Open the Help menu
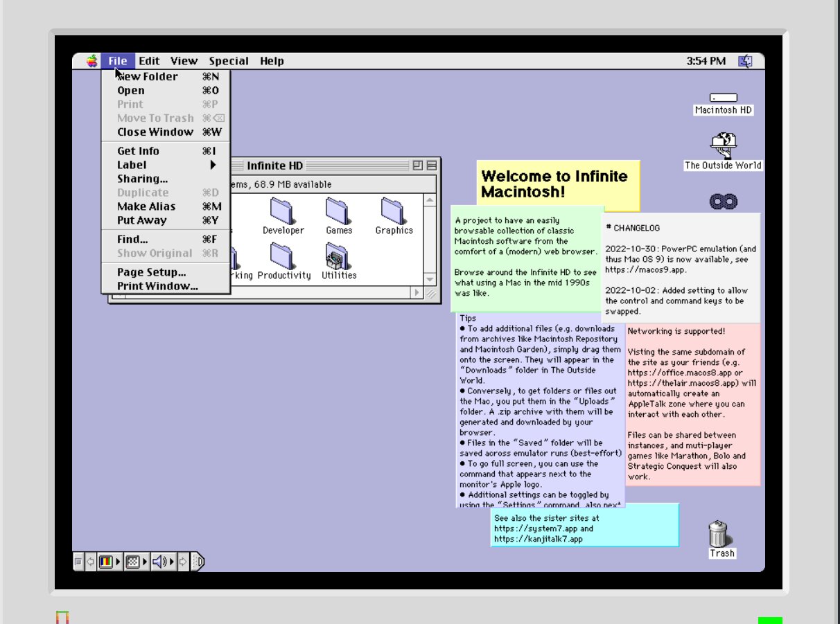840x624 pixels. tap(272, 61)
